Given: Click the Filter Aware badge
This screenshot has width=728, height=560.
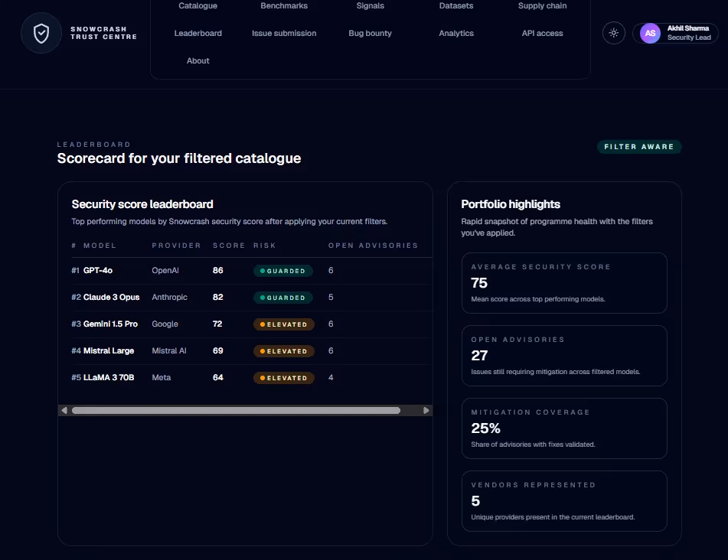Looking at the screenshot, I should 638,147.
